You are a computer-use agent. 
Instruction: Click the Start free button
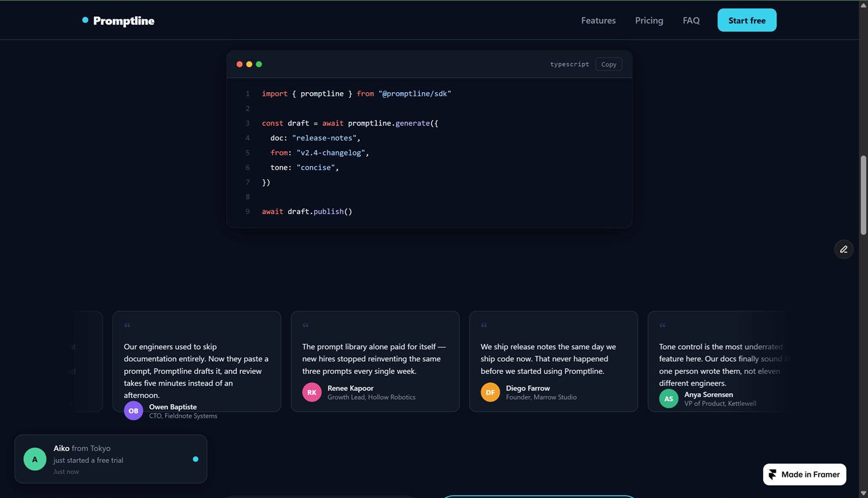pyautogui.click(x=747, y=20)
